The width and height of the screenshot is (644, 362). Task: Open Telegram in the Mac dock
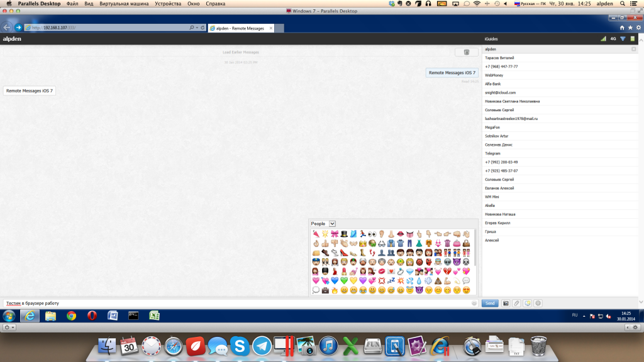pyautogui.click(x=262, y=346)
